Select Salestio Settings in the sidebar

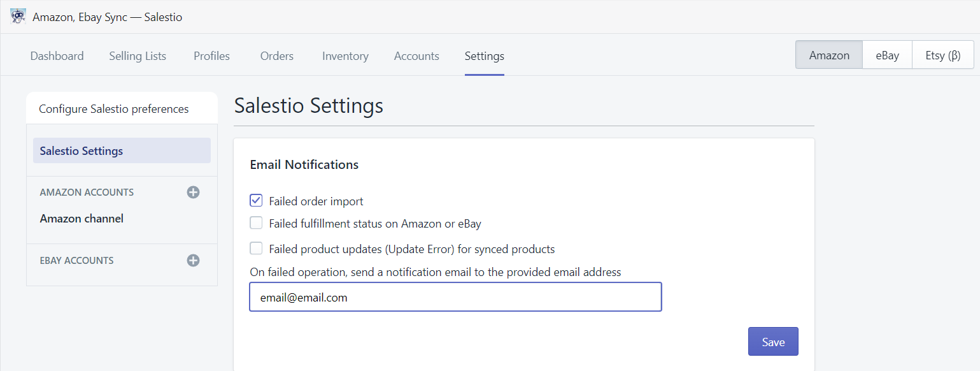(122, 151)
